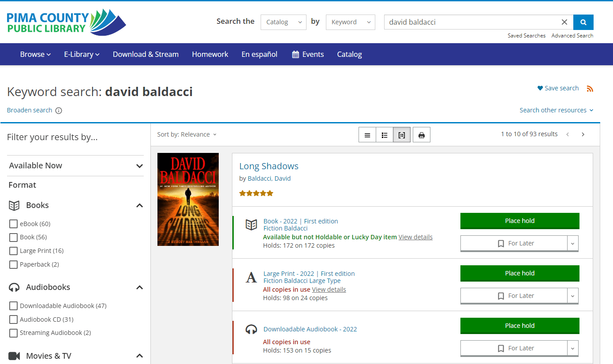
Task: Save Downloadable Audiobook For Later
Action: pos(514,348)
